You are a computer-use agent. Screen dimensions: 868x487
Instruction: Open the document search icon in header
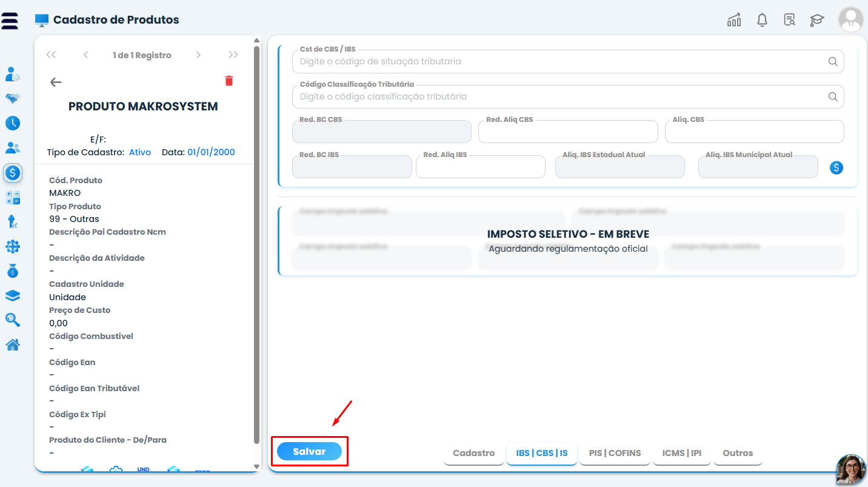pyautogui.click(x=789, y=20)
